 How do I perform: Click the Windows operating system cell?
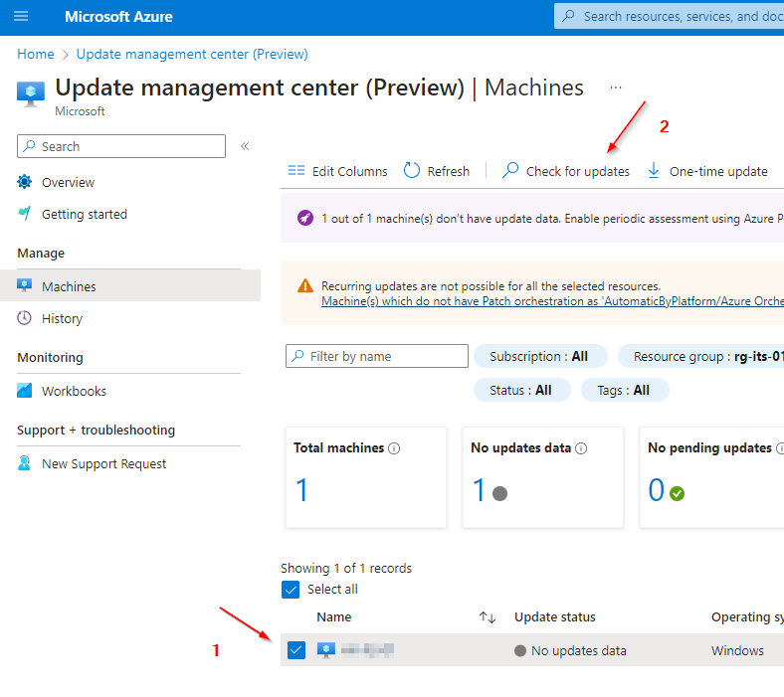pos(737,651)
